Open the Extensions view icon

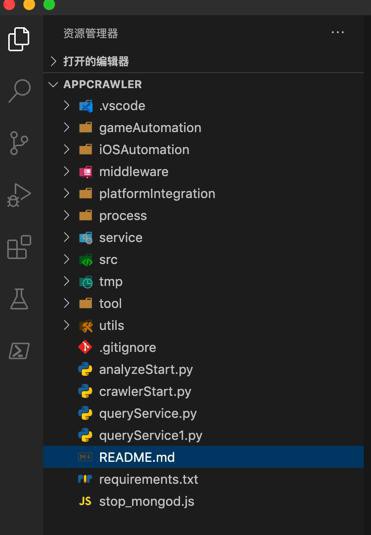[19, 247]
